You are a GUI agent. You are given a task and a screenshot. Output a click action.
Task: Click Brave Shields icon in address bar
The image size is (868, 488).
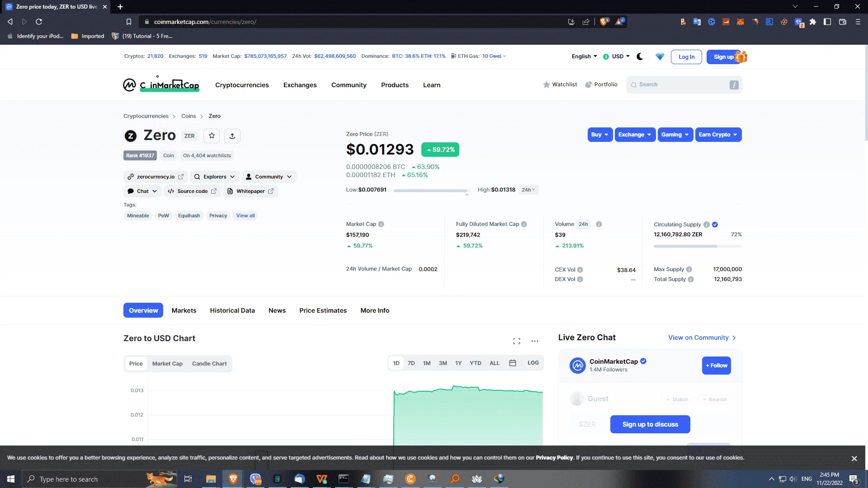tap(604, 21)
